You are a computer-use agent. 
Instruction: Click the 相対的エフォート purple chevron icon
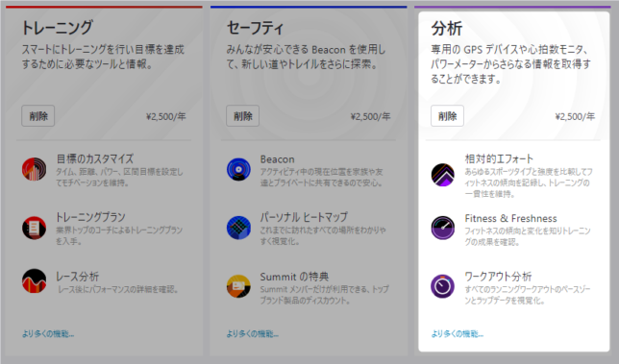tap(442, 175)
